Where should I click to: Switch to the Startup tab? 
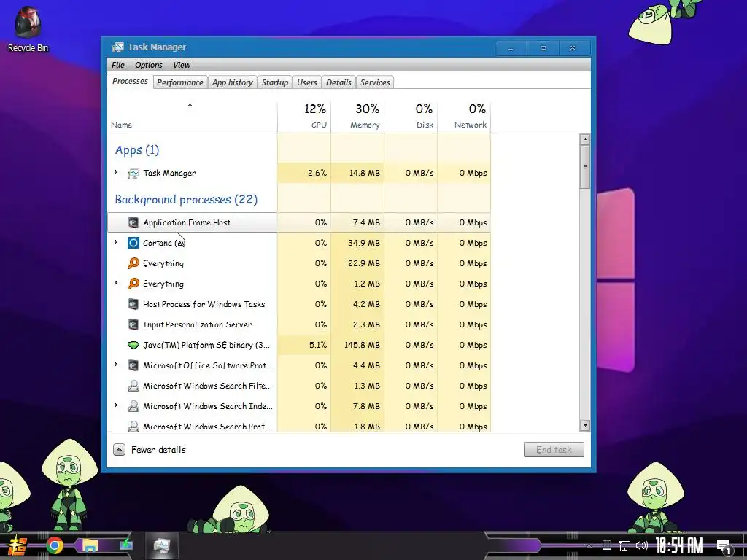point(275,82)
